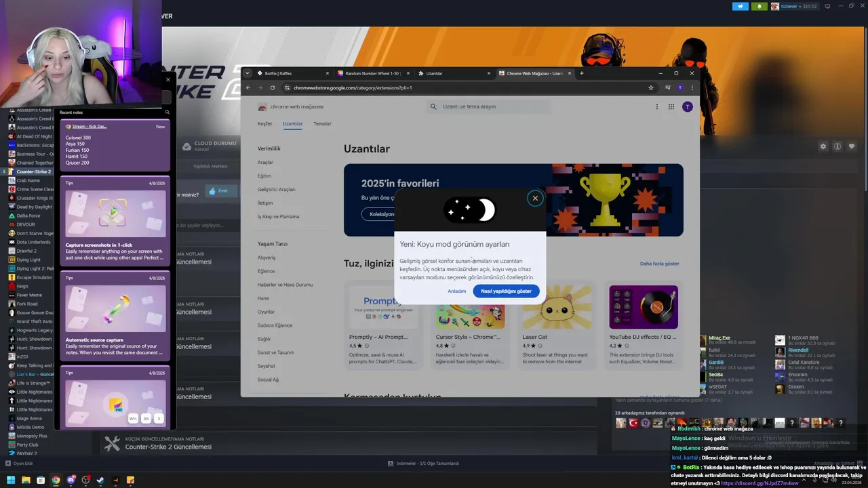The image size is (868, 488).
Task: Select Uzantılar tab in web store
Action: tap(292, 124)
